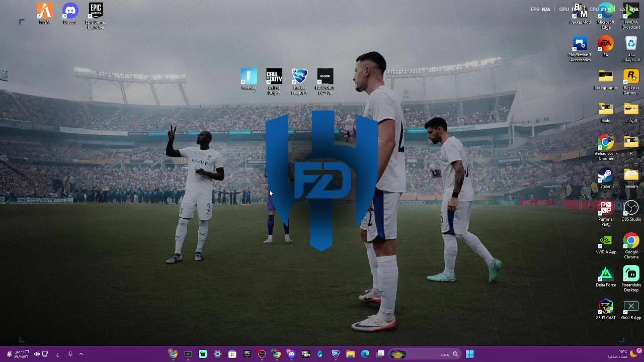This screenshot has width=644, height=362.
Task: Open Epic Games Launcher desktop icon
Action: [96, 16]
